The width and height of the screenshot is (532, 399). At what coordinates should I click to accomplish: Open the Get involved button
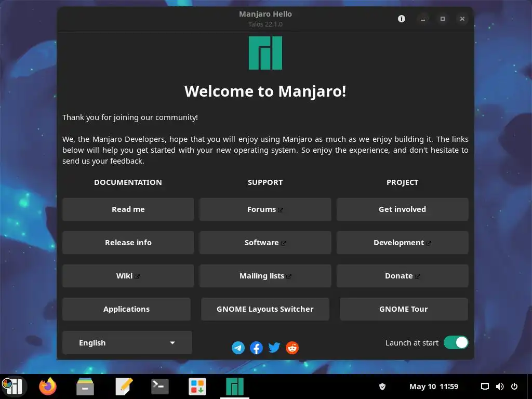403,209
